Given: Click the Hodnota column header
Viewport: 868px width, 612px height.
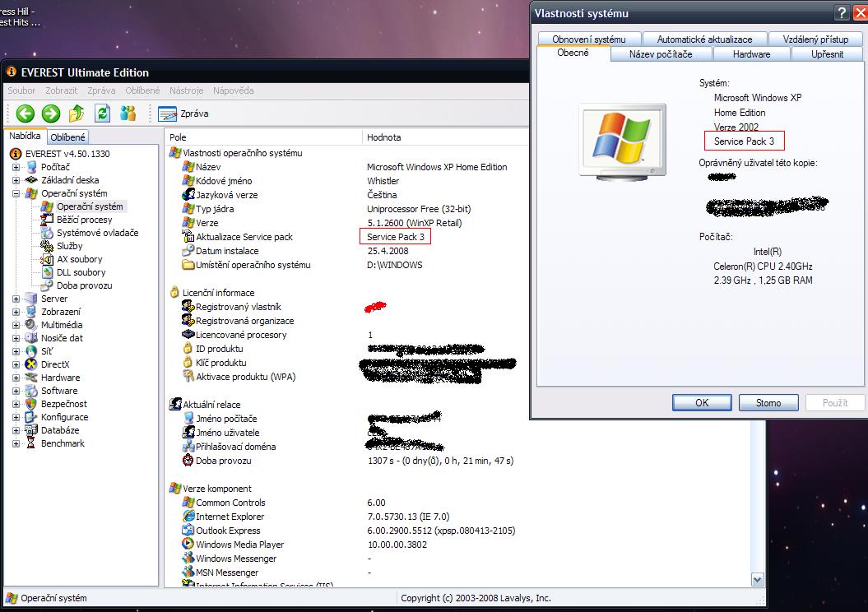Looking at the screenshot, I should click(446, 137).
